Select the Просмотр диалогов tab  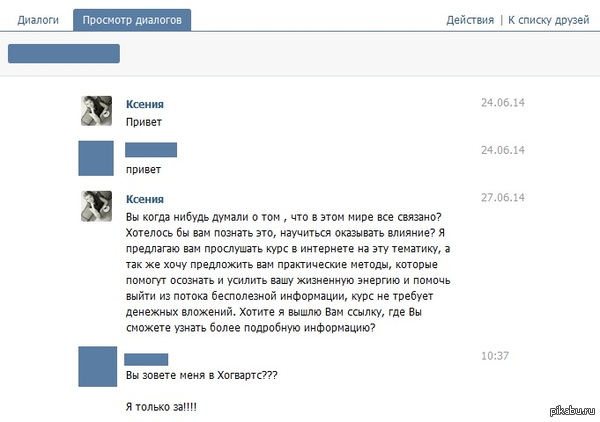[x=132, y=20]
